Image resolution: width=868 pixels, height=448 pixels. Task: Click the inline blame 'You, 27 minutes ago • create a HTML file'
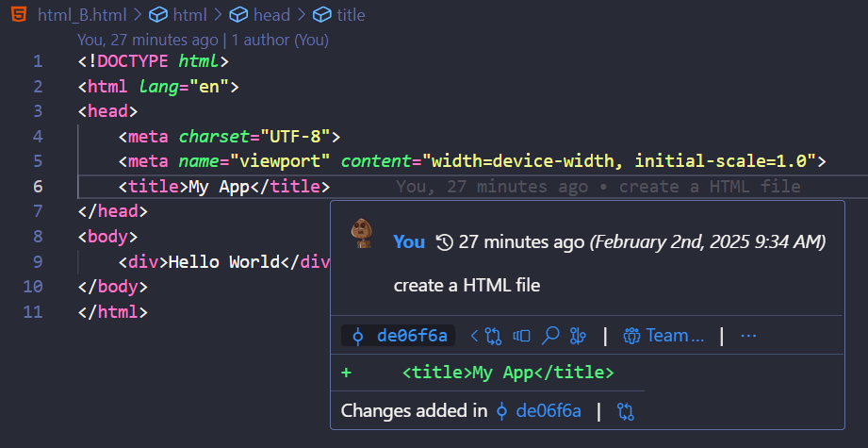(598, 187)
